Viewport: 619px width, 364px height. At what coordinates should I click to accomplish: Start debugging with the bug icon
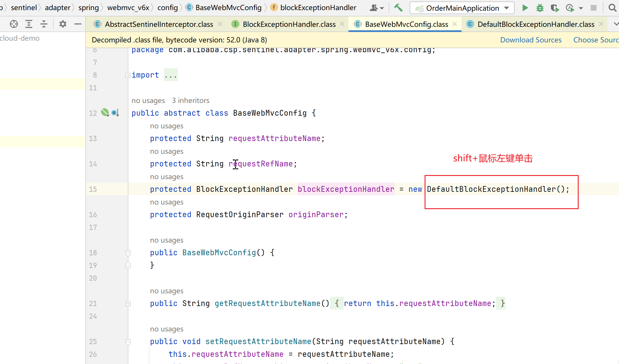pos(540,8)
